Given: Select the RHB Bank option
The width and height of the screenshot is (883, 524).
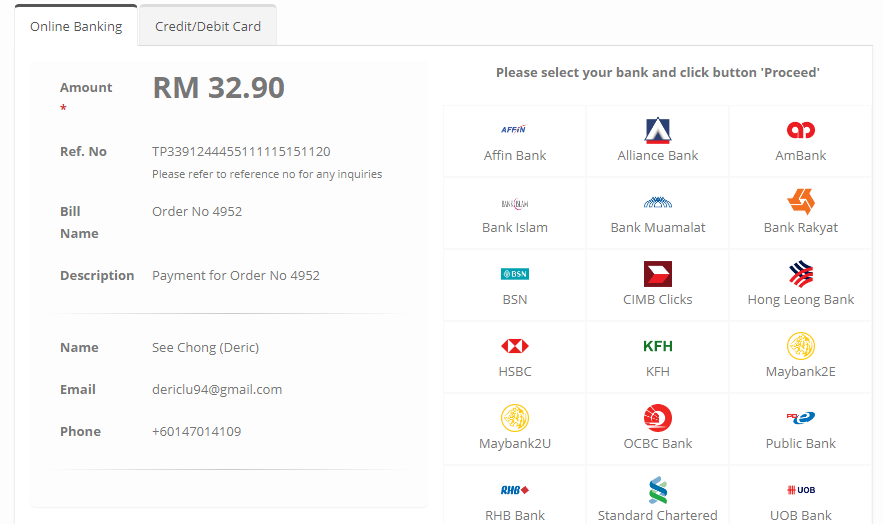Looking at the screenshot, I should coord(515,500).
